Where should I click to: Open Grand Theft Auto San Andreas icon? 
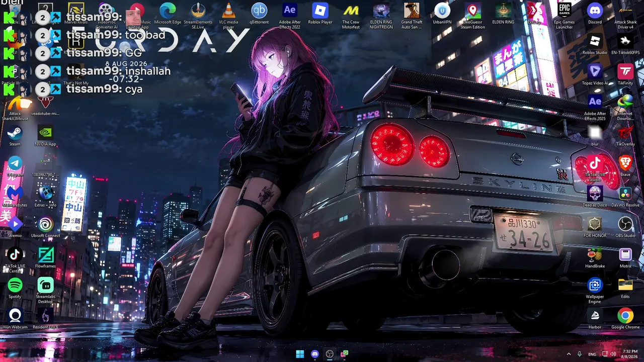pos(412,16)
